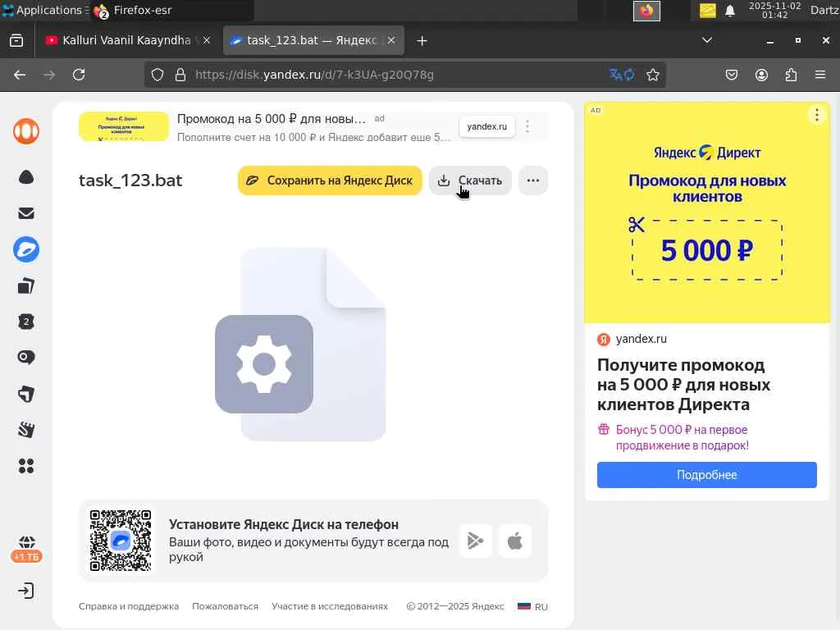Screen dimensions: 840x630
Task: Click the tracking protection shield icon
Action: point(157,75)
